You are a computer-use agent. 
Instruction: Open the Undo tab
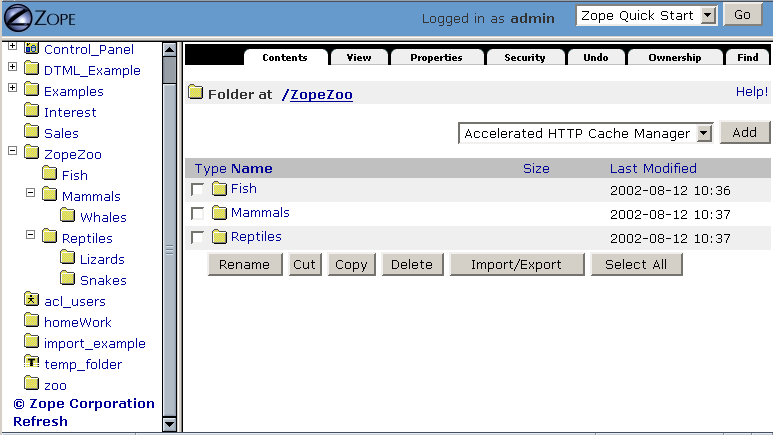(x=596, y=58)
